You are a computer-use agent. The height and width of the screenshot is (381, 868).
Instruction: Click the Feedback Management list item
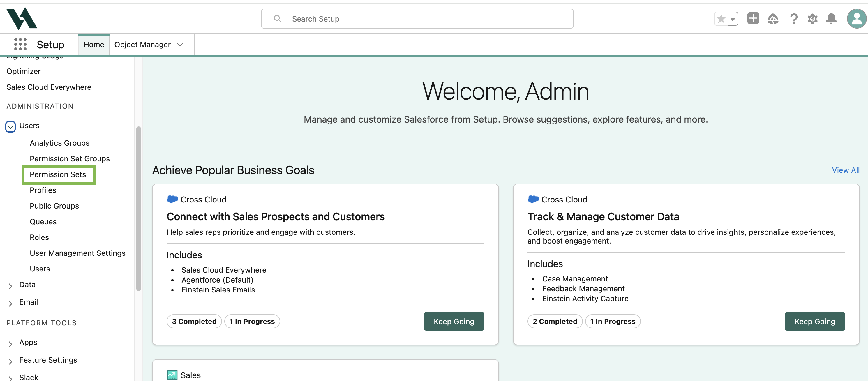[583, 289]
